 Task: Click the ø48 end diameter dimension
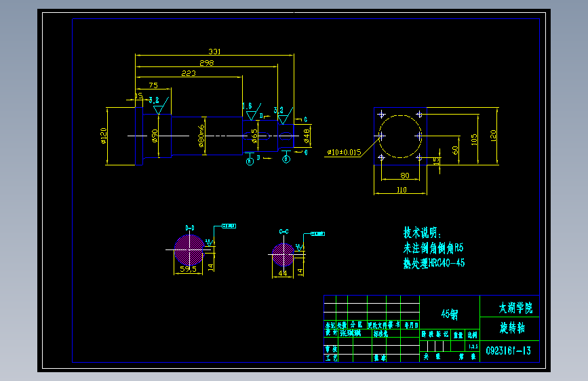click(307, 136)
